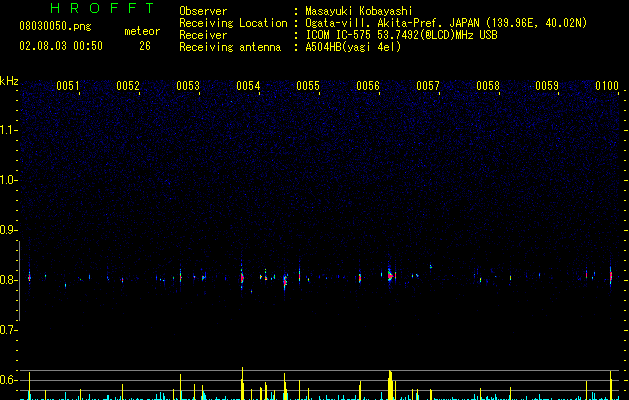Click the Observer field label

203,11
